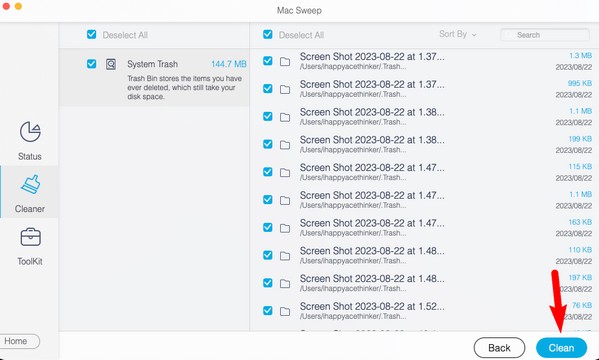Uncheck the 199 KB screenshot checkbox
Screen dimensions: 599x360
pyautogui.click(x=268, y=144)
